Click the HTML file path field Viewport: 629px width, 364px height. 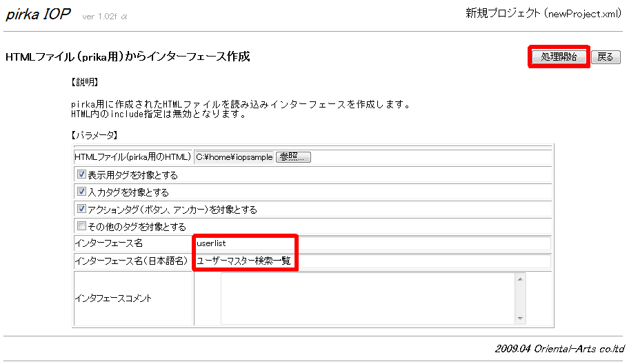(x=234, y=157)
